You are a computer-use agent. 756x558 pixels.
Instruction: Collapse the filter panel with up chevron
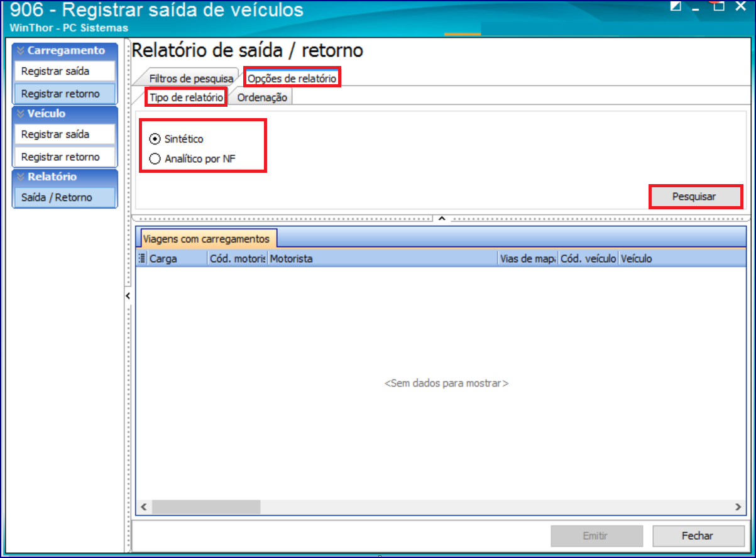pos(441,219)
